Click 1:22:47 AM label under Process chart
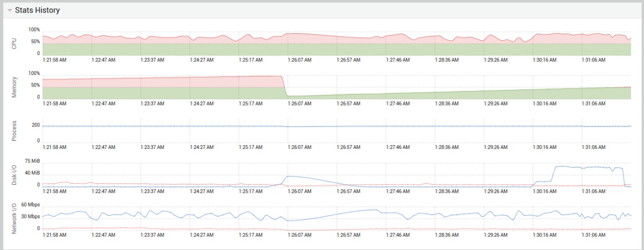This screenshot has height=250, width=644. click(104, 147)
